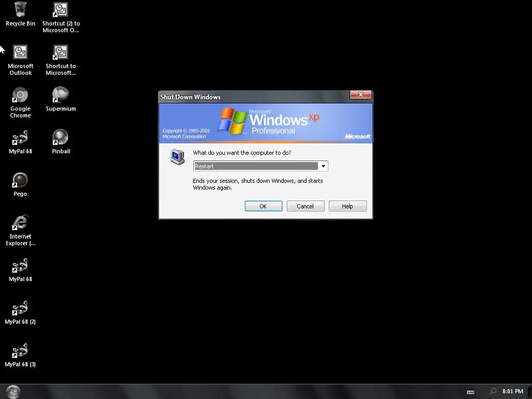This screenshot has width=532, height=399.
Task: Close the Shut Down Windows dialog
Action: coord(361,95)
